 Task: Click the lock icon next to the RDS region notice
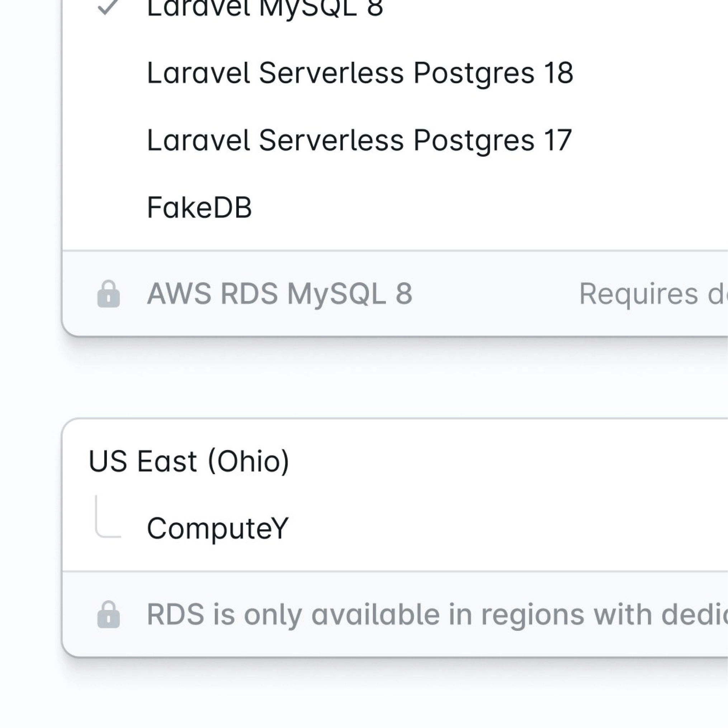[x=109, y=613]
